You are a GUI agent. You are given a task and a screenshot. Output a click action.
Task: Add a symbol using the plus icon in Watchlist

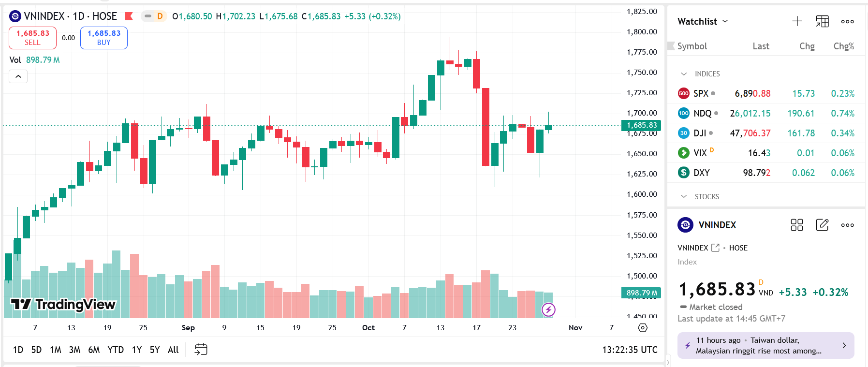point(797,21)
